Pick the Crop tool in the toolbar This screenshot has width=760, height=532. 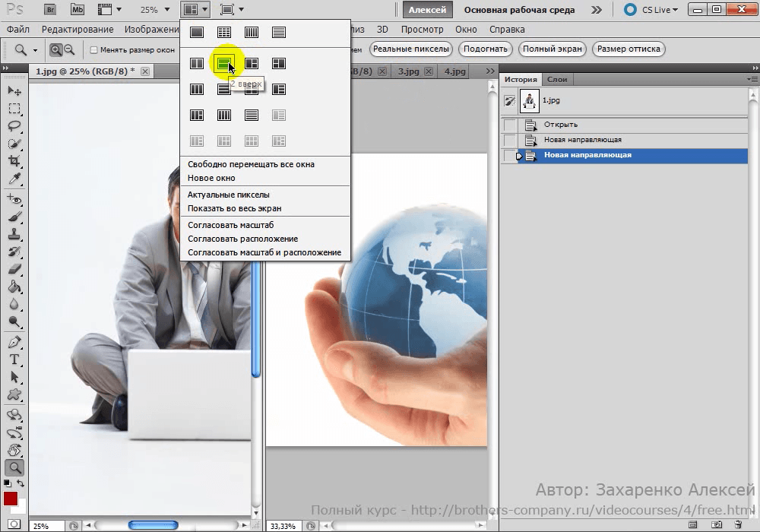(14, 161)
